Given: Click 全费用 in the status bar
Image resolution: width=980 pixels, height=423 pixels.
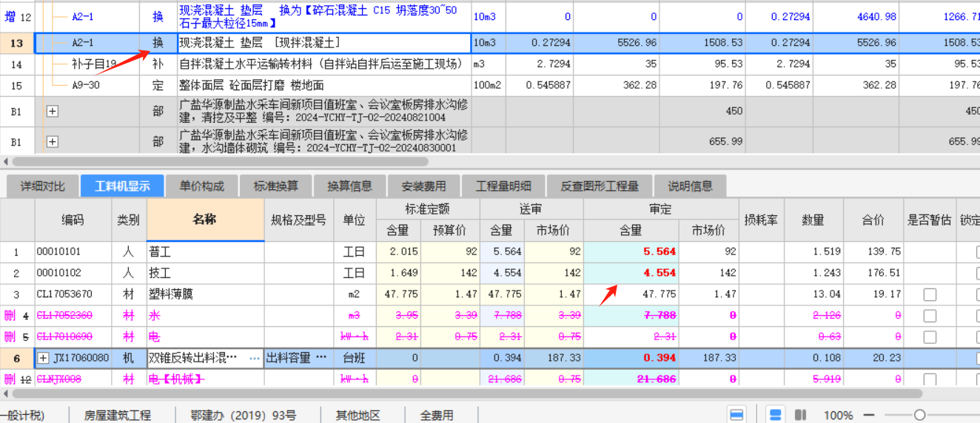Looking at the screenshot, I should (x=437, y=415).
